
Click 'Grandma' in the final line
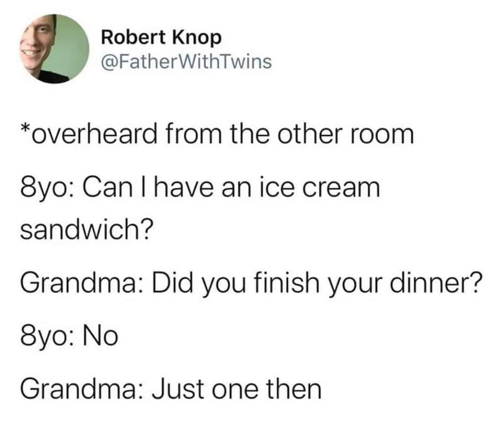click(x=78, y=388)
